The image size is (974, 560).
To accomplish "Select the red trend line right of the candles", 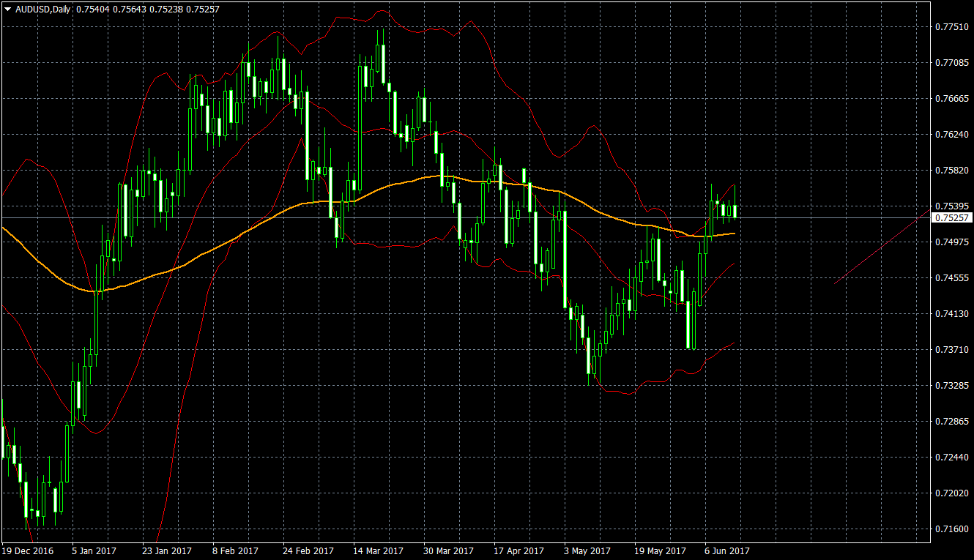I will pyautogui.click(x=881, y=247).
